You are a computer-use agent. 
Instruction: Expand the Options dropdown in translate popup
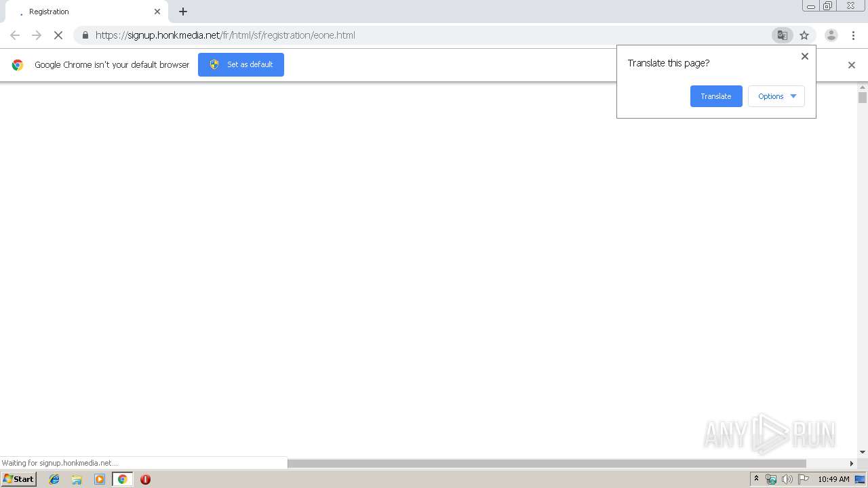pyautogui.click(x=776, y=96)
